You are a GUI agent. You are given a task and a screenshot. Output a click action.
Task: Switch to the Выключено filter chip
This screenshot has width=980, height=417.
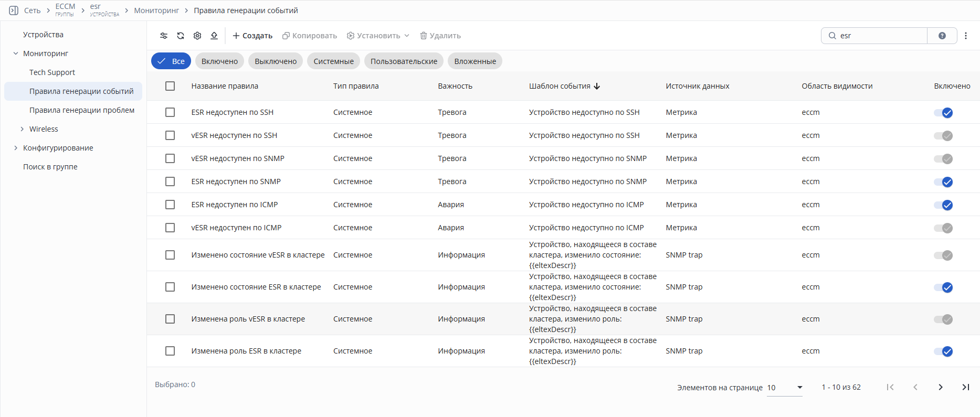tap(276, 61)
